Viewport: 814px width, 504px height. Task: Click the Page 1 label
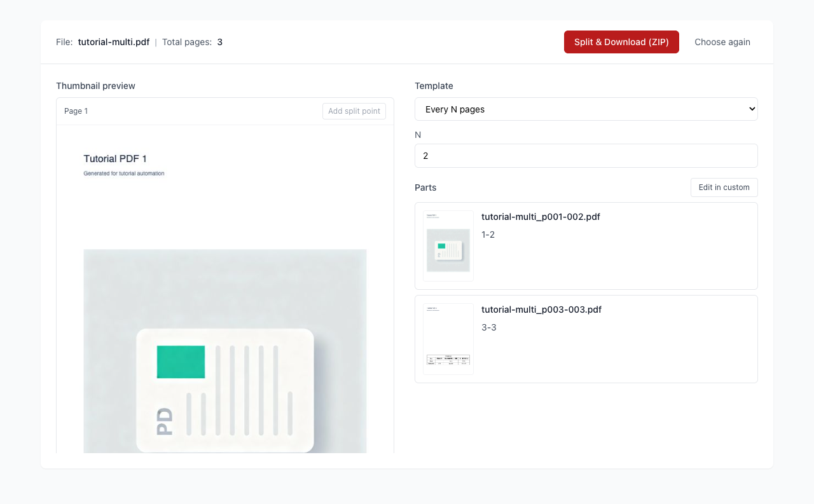[x=76, y=111]
